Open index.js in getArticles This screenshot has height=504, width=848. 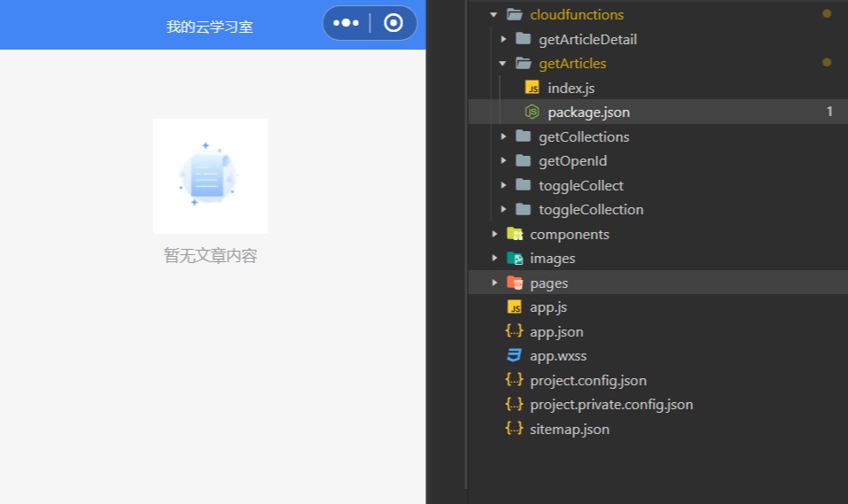[x=572, y=89]
